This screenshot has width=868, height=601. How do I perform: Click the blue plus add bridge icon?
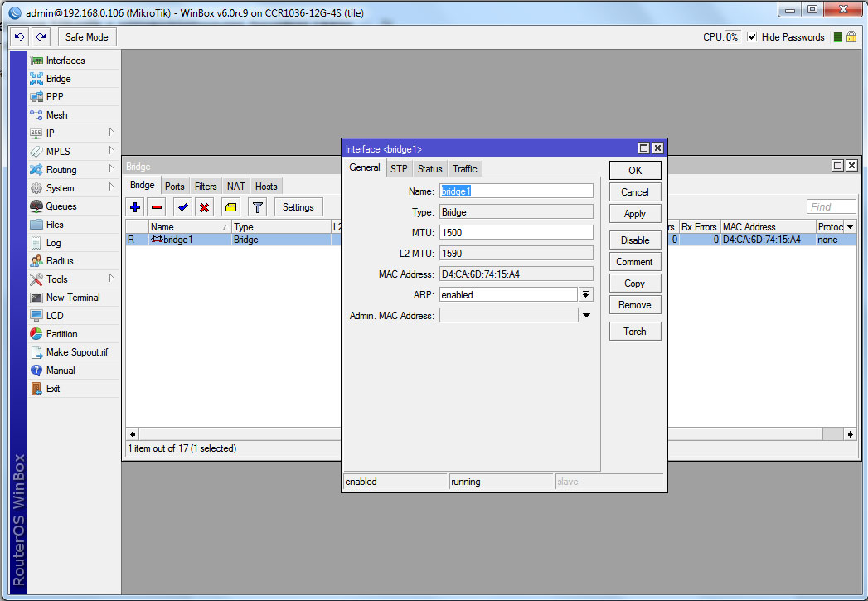coord(135,207)
